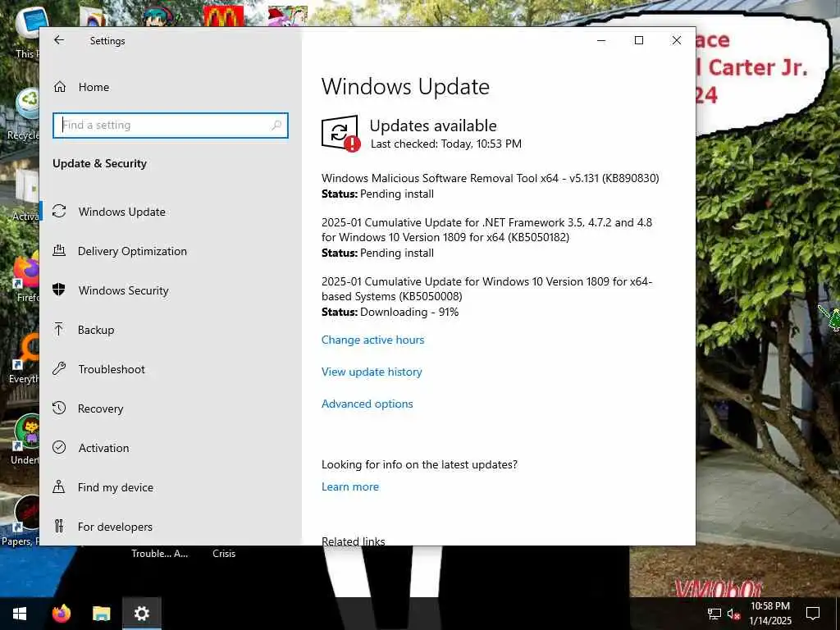Click the Windows Security shield icon
The height and width of the screenshot is (630, 840).
coord(59,290)
